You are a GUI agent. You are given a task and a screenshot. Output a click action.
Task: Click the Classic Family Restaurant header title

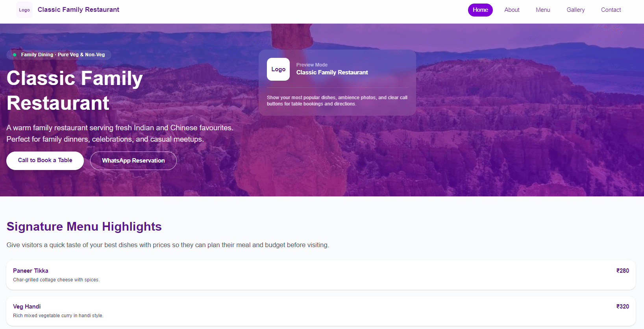click(x=78, y=10)
